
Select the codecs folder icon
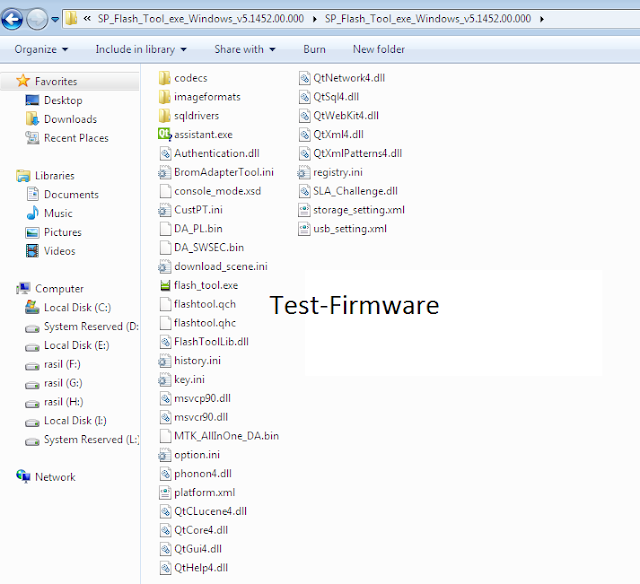tap(164, 78)
